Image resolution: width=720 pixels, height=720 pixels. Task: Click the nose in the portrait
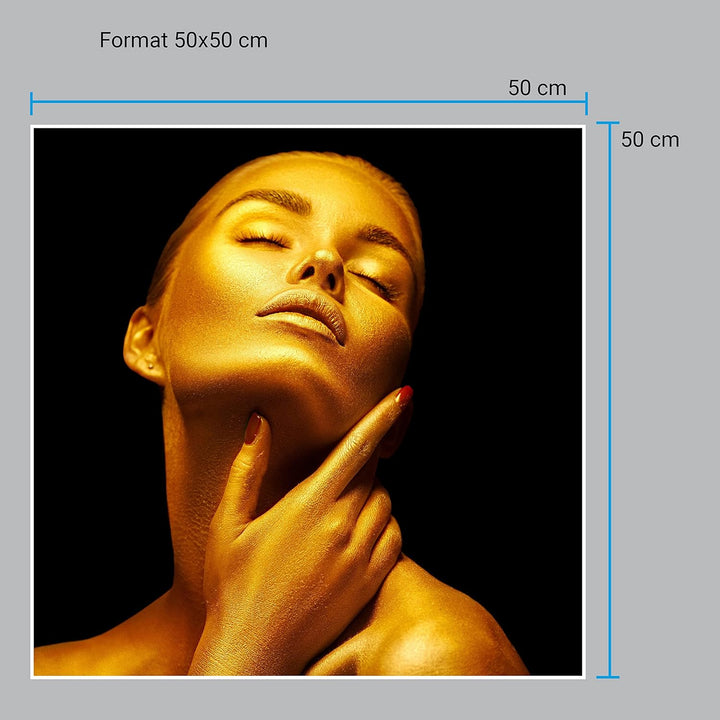pyautogui.click(x=322, y=266)
